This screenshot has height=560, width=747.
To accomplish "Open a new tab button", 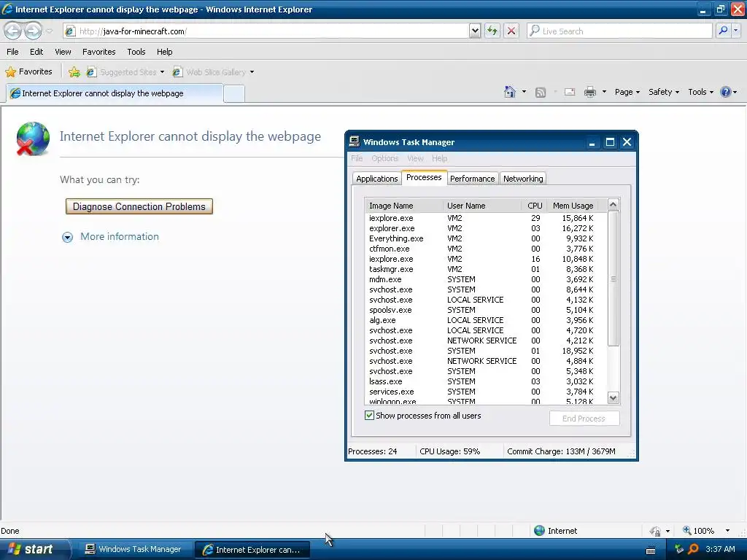I will coord(234,94).
